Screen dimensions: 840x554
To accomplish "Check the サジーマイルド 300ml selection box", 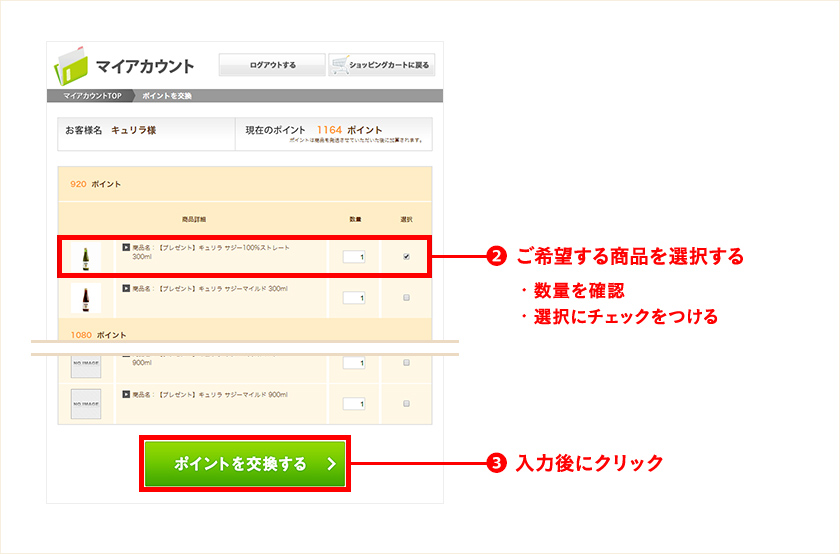I will tap(406, 297).
